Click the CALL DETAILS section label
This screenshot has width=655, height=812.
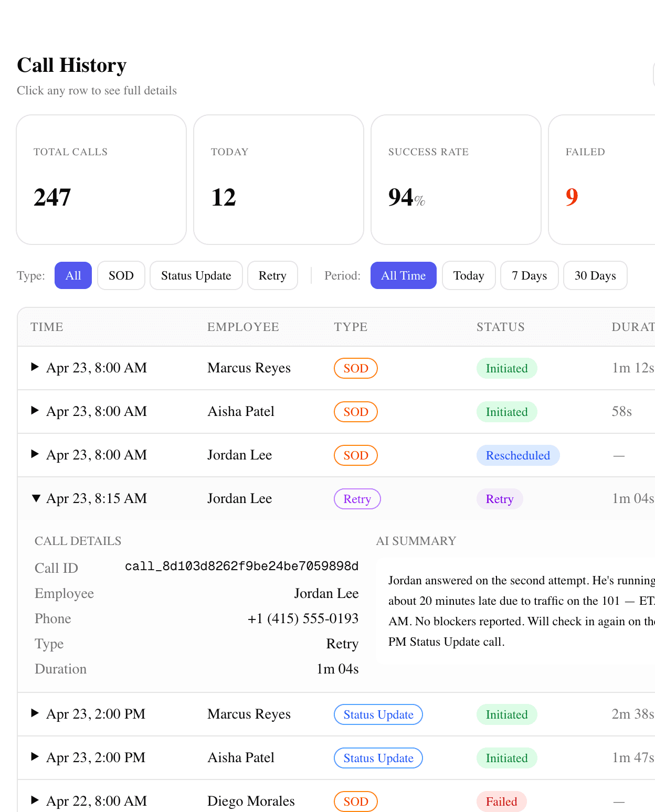(78, 541)
